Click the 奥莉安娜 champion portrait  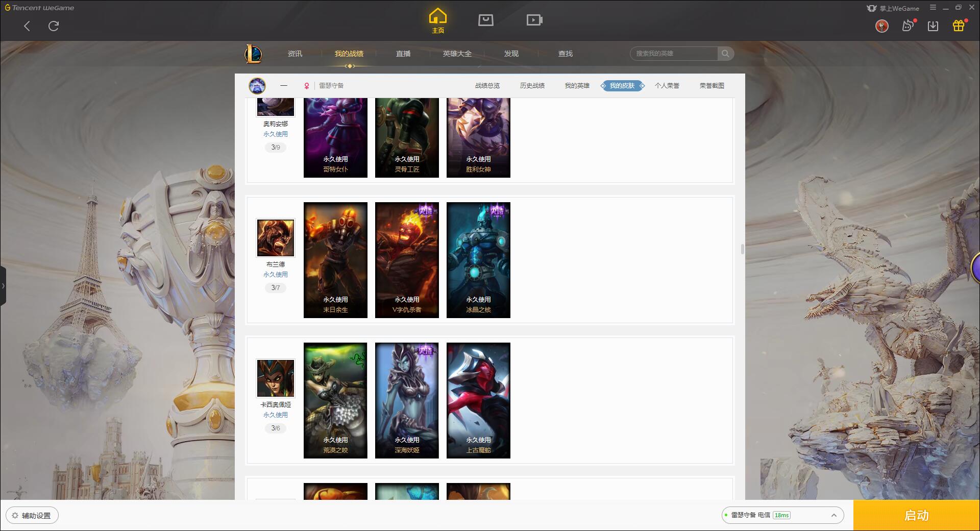(x=276, y=107)
